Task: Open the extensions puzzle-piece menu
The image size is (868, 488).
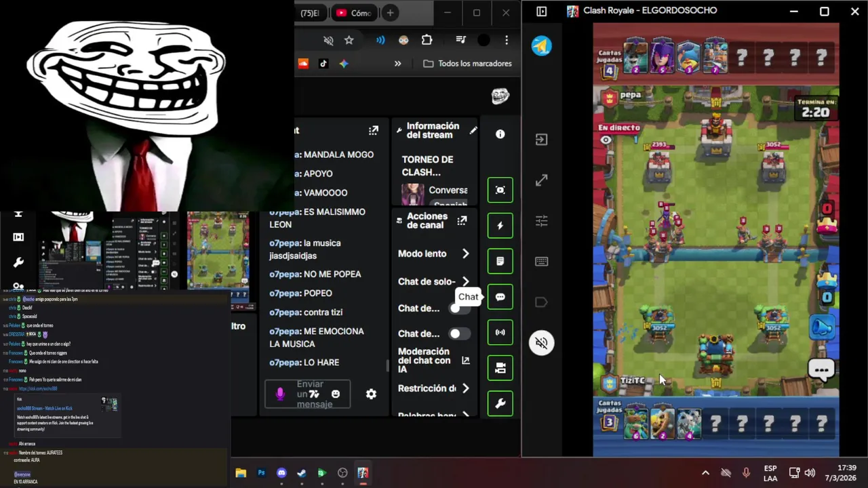Action: [427, 40]
